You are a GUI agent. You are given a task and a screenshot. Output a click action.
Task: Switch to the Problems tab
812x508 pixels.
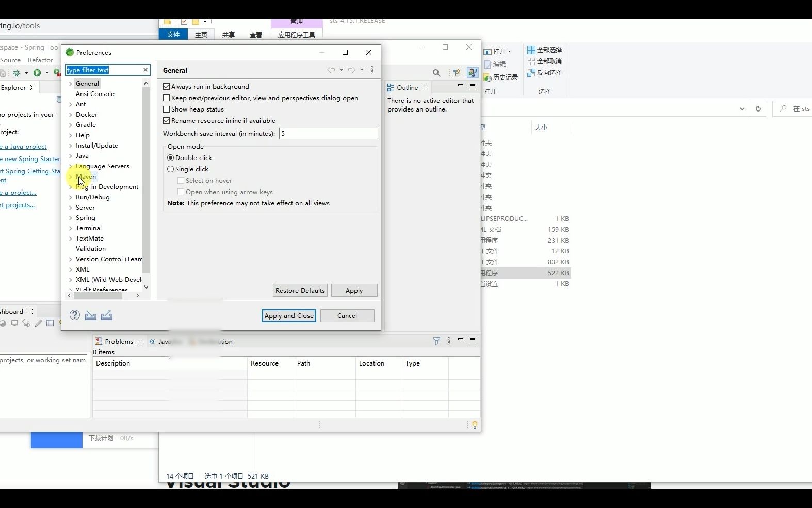pyautogui.click(x=119, y=341)
